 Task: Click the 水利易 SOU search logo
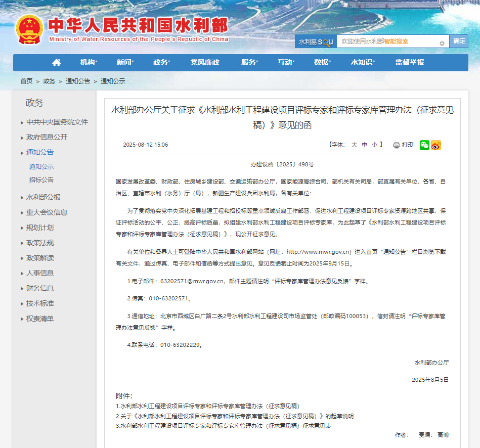(x=315, y=42)
